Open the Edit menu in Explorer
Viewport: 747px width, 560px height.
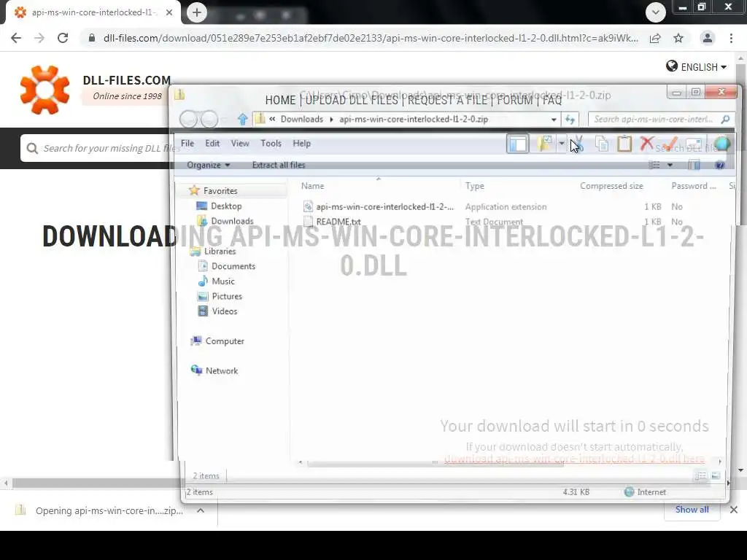(x=212, y=144)
